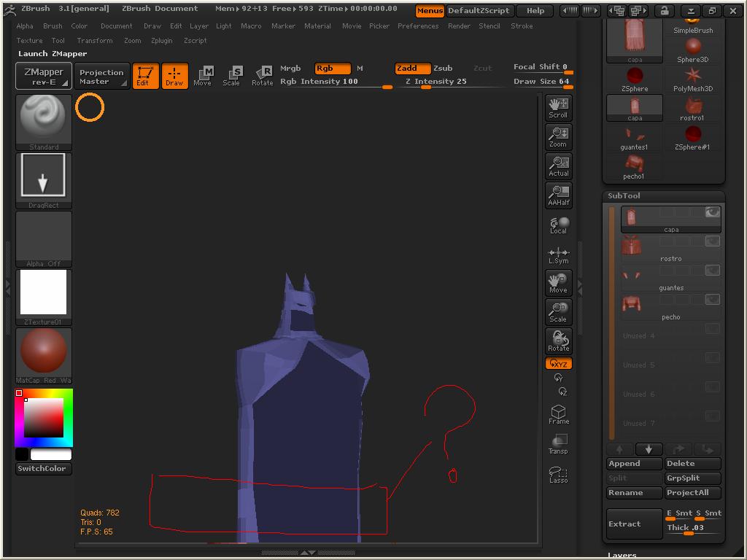Pick a hue in the color picker square
The width and height of the screenshot is (747, 560).
pyautogui.click(x=44, y=418)
